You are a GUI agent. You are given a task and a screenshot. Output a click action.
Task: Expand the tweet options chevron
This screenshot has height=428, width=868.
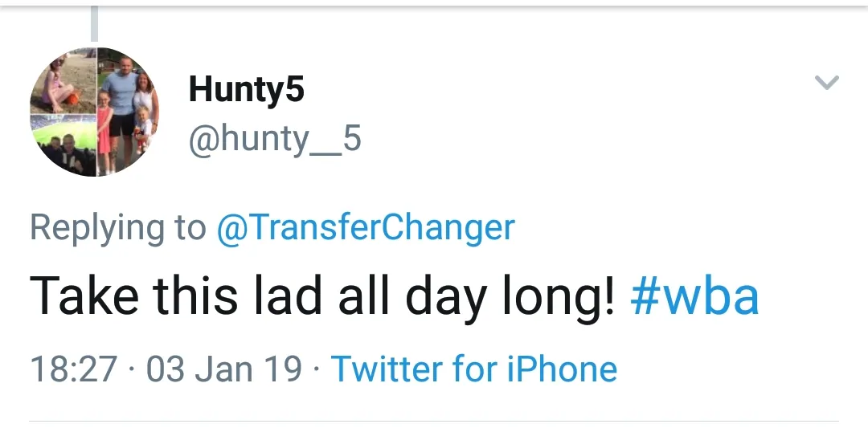point(826,82)
